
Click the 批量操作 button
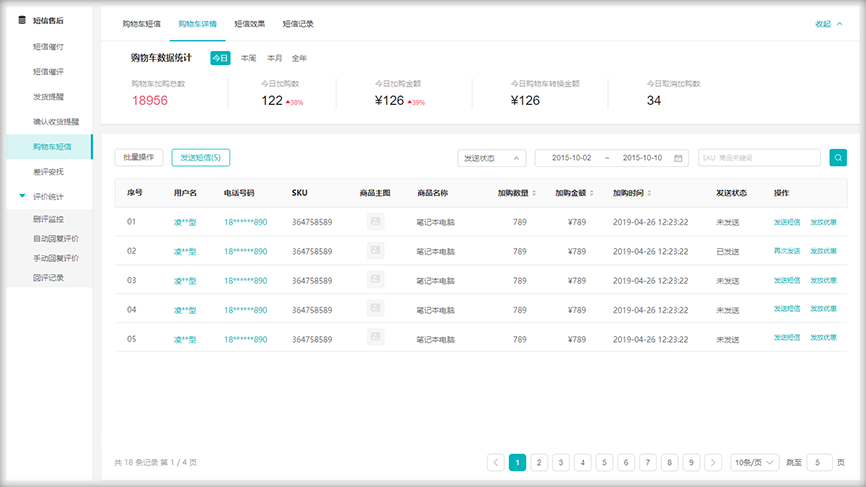coord(139,157)
